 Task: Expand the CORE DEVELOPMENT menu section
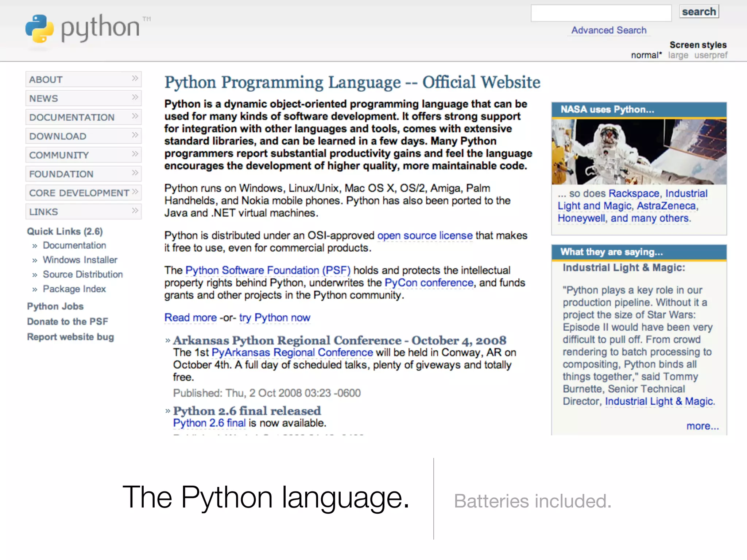coord(79,193)
